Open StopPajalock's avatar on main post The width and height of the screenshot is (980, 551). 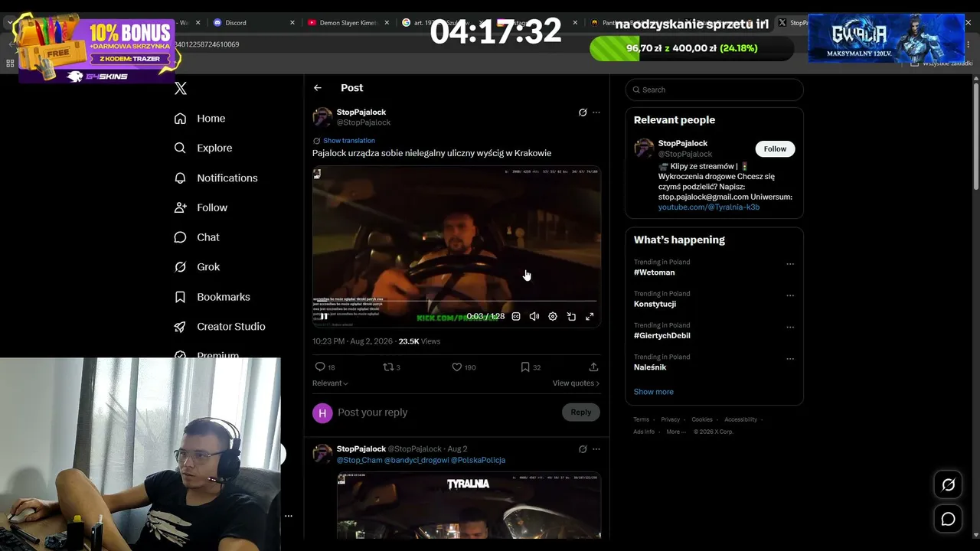pos(322,117)
